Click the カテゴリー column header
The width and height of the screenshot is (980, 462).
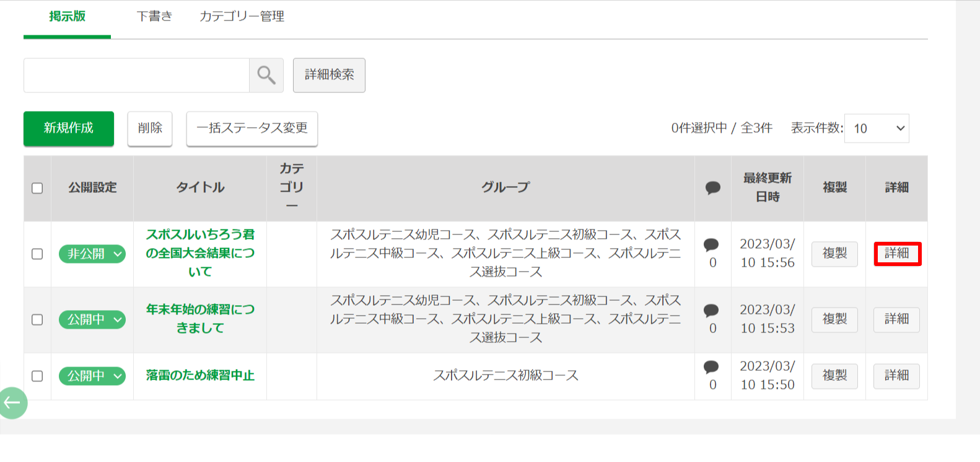point(292,187)
